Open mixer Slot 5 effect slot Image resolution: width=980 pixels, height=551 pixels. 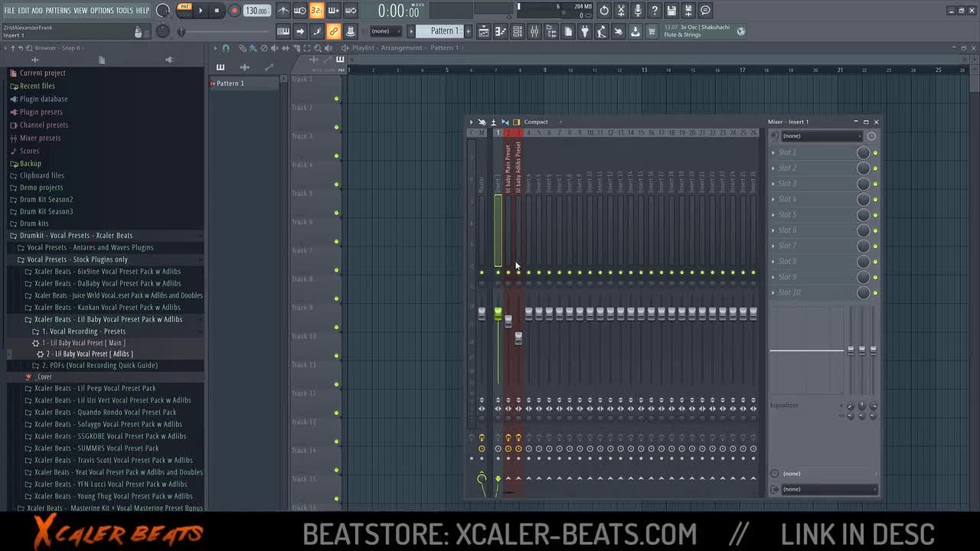click(x=812, y=215)
